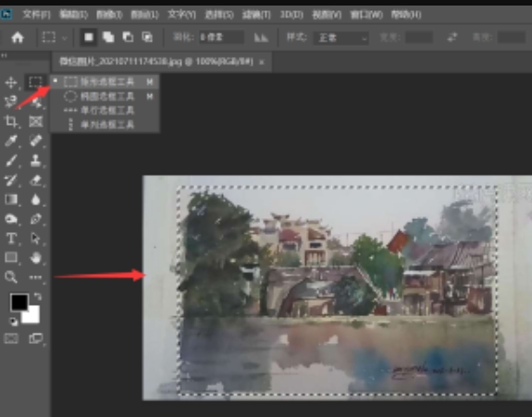Open the 窗口(W) menu
This screenshot has height=417, width=532.
point(366,15)
